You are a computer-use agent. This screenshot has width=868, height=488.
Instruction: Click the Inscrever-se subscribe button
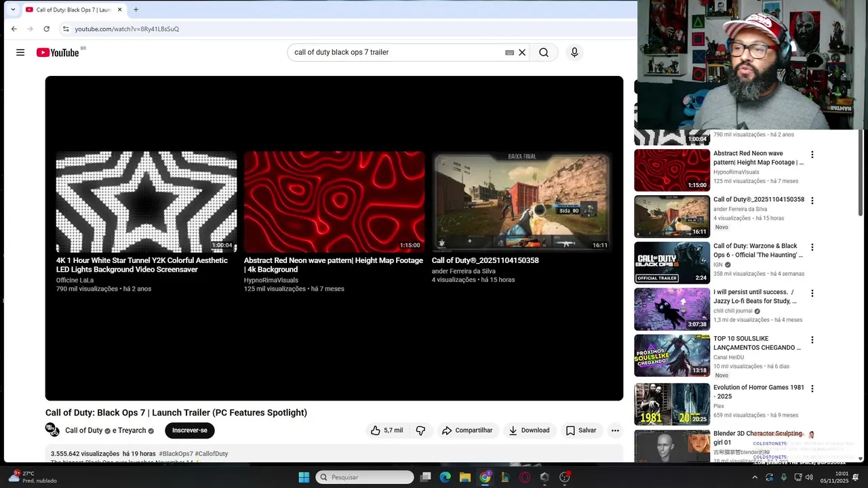pyautogui.click(x=190, y=430)
